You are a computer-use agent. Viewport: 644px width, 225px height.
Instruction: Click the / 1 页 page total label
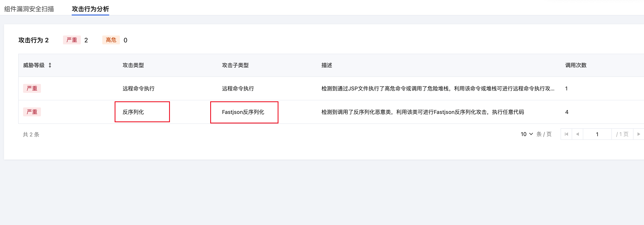click(622, 134)
